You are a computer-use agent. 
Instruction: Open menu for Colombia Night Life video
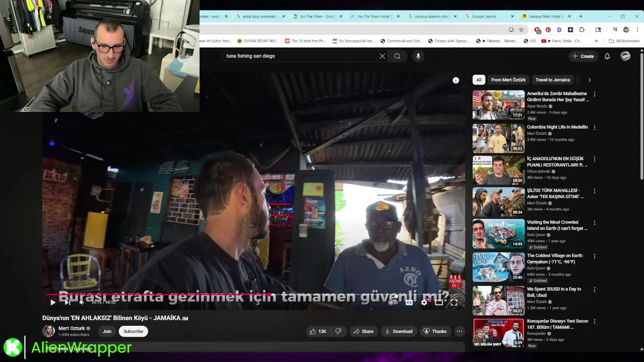[x=595, y=128]
